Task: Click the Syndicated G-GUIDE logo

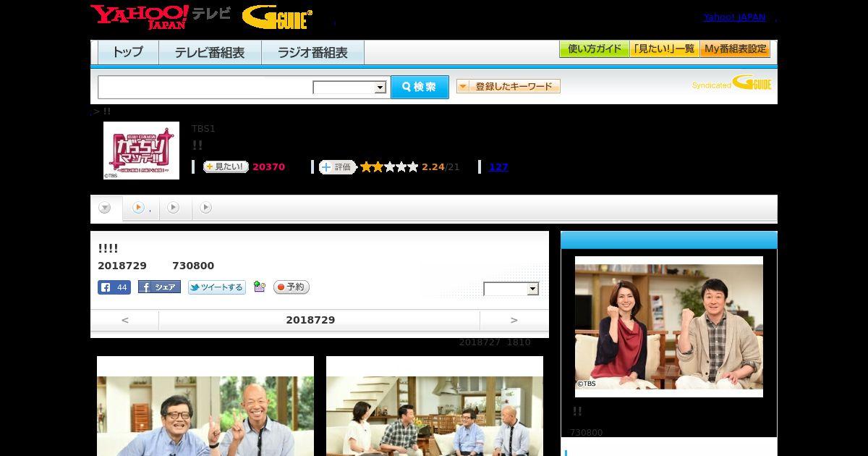Action: tap(732, 83)
